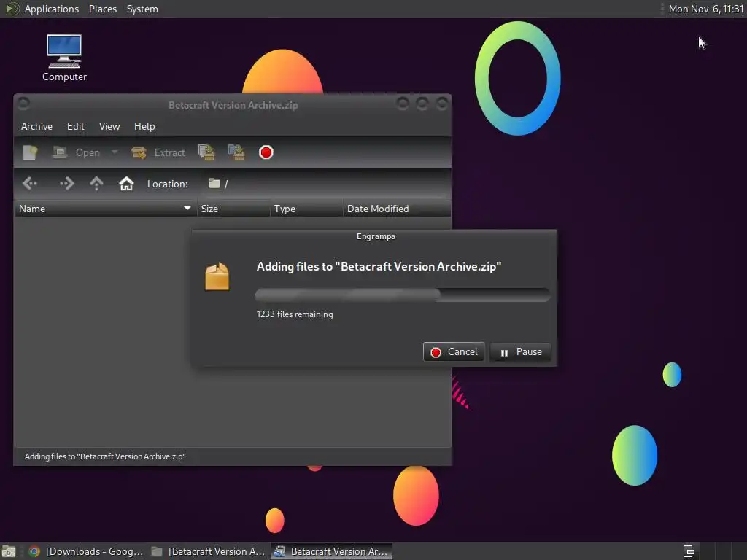Click the red Stop toolbar icon
Viewport: 747px width, 560px height.
266,152
